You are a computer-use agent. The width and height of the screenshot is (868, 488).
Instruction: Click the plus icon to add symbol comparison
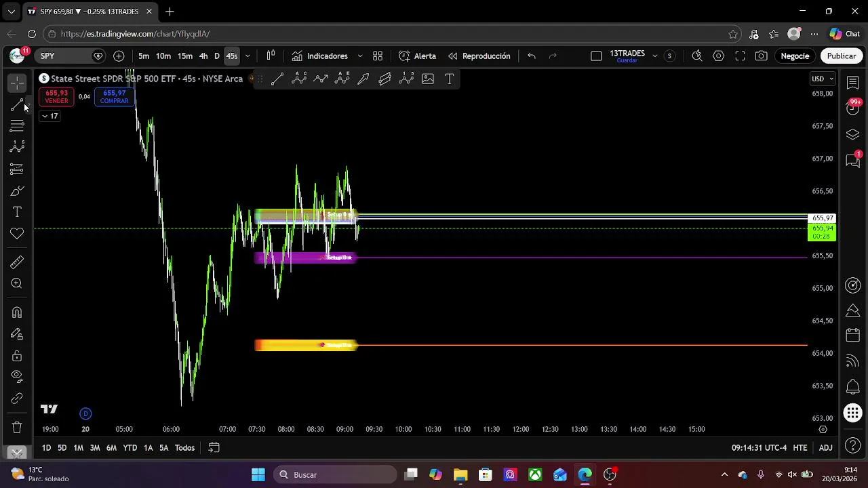tap(119, 56)
